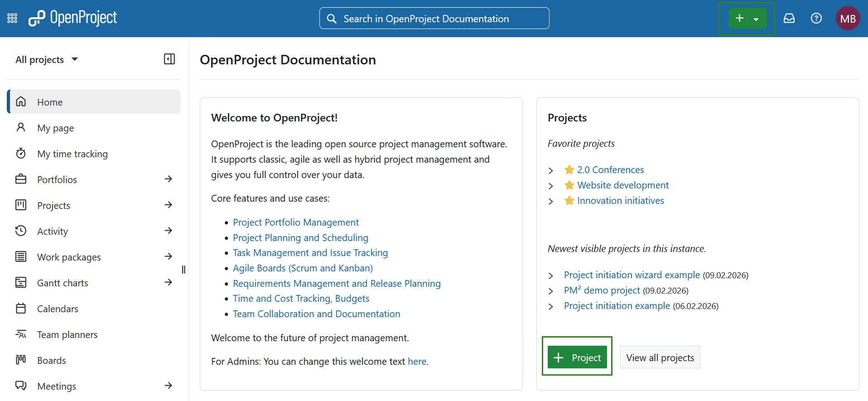Click the 'here' welcome text link
This screenshot has width=868, height=401.
click(417, 361)
